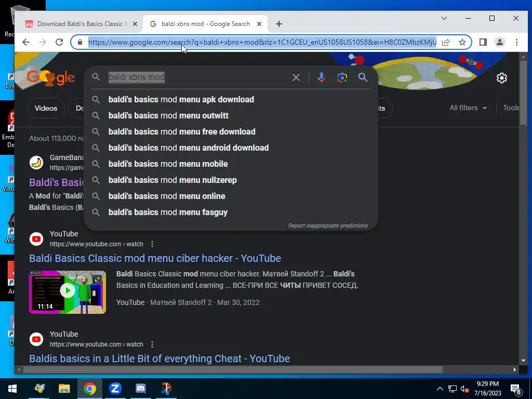Screen dimensions: 532x399
Task: Filter results by Videos chip
Action: click(46, 108)
